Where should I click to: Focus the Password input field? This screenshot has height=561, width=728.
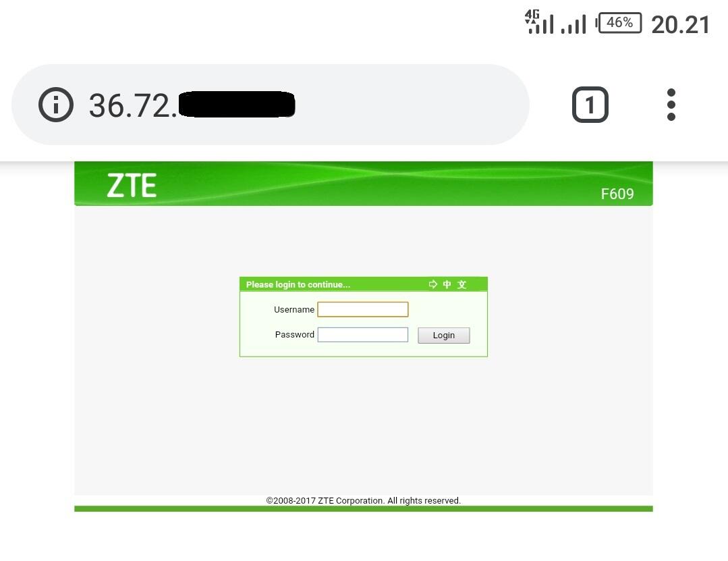[x=362, y=335]
